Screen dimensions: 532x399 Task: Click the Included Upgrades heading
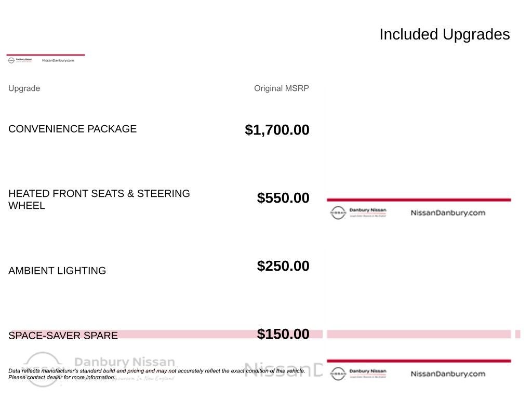pos(445,34)
